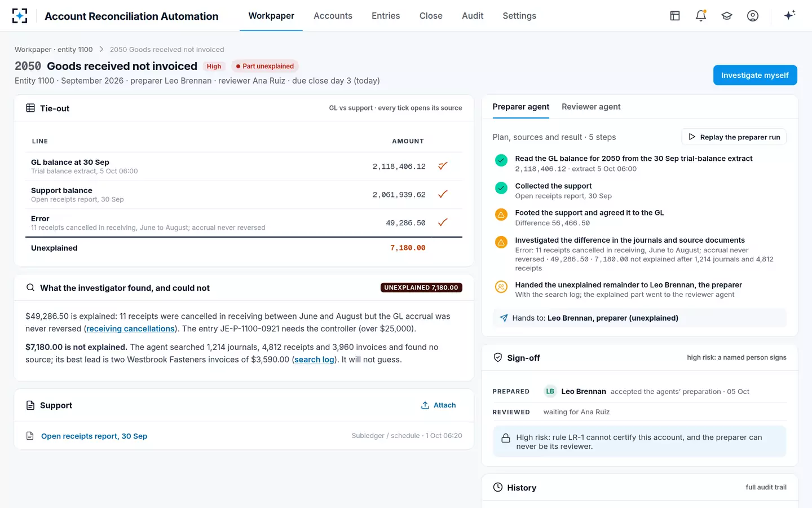Click the Investigate myself button
Viewport: 812px width, 508px height.
click(x=755, y=75)
